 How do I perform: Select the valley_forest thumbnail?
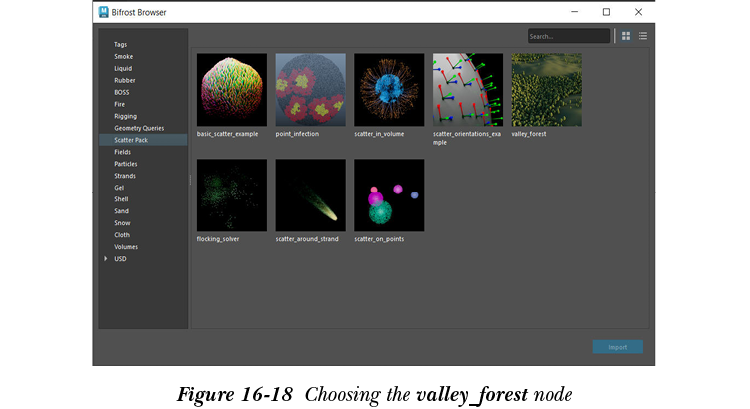[x=546, y=90]
